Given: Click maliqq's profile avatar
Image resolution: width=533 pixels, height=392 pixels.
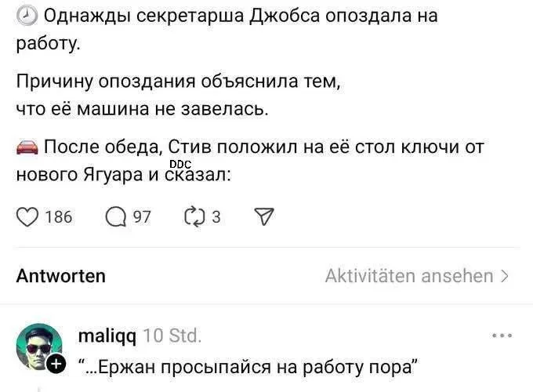Looking at the screenshot, I should pos(38,346).
